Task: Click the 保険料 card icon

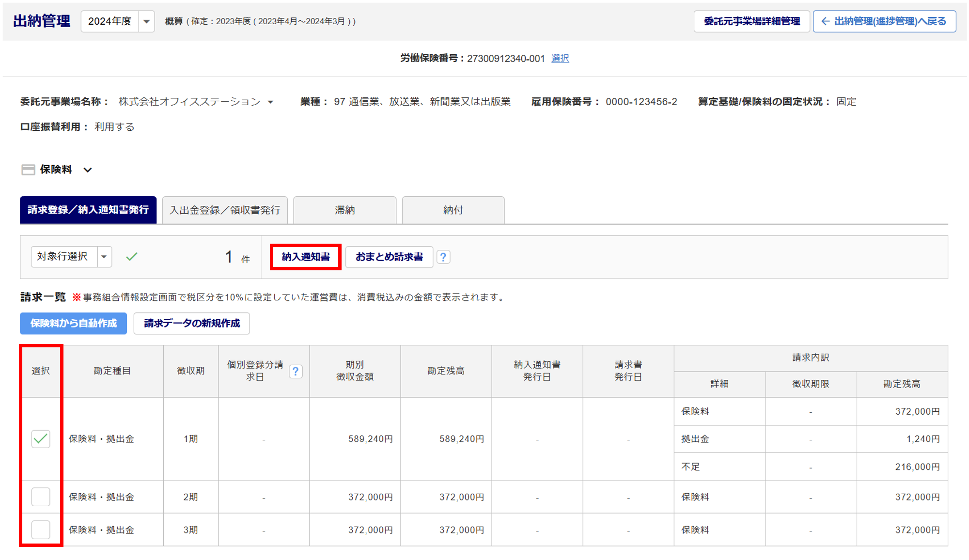Action: (x=28, y=170)
